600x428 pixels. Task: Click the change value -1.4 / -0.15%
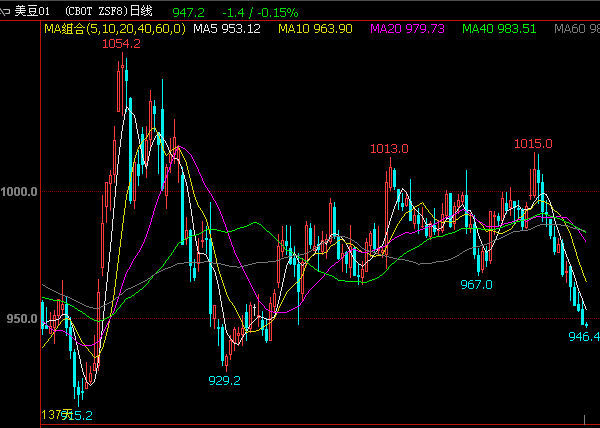(260, 13)
